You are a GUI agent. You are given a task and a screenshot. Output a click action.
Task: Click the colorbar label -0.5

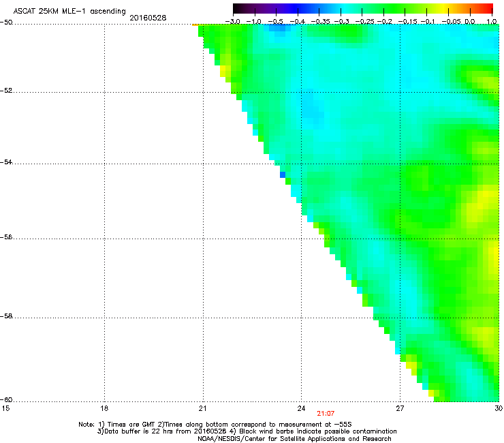tap(275, 22)
